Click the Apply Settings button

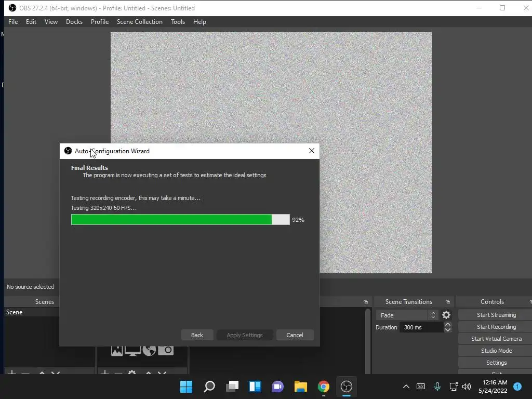(x=245, y=335)
